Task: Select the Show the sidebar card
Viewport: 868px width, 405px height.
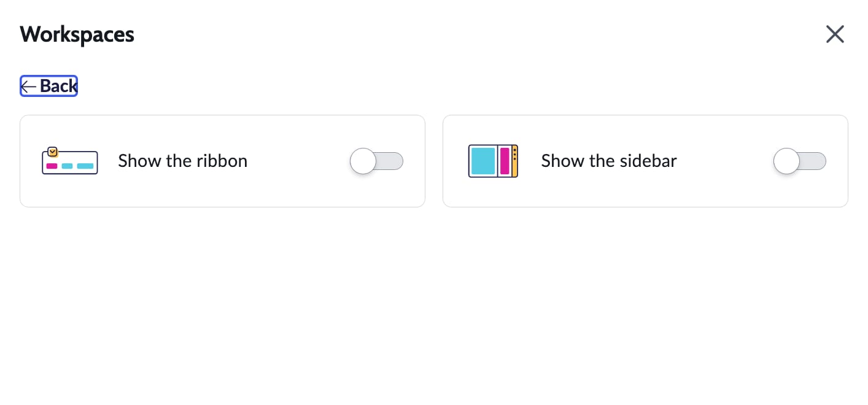Action: click(645, 161)
